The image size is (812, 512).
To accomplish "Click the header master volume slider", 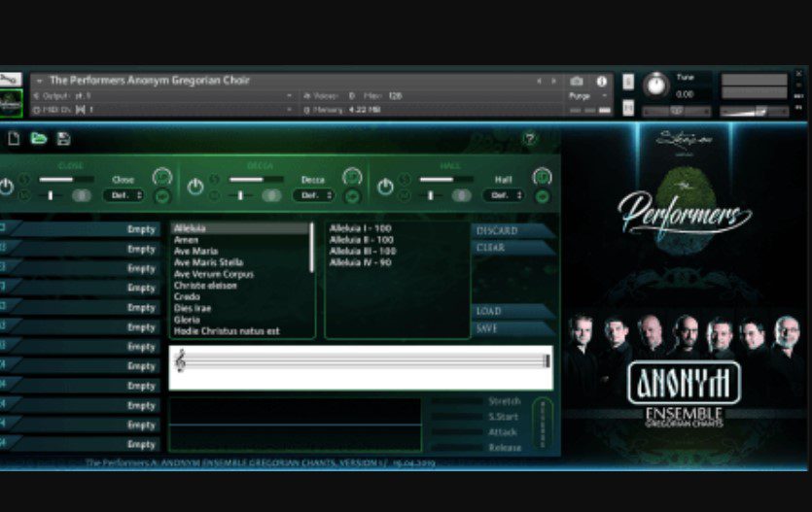I will click(x=755, y=111).
